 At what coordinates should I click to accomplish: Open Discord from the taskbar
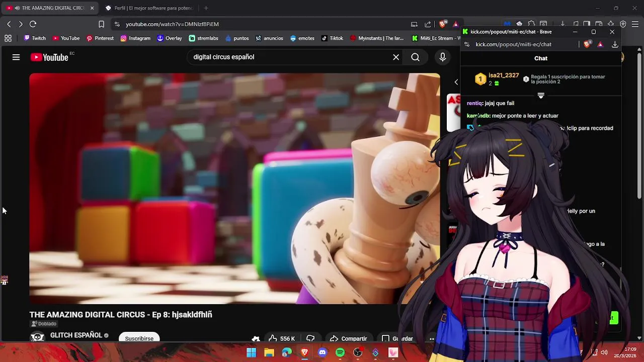[x=323, y=352]
